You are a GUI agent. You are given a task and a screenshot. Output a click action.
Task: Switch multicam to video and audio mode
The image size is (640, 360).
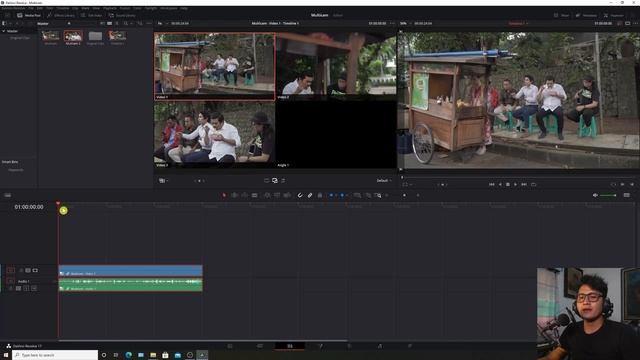[275, 180]
